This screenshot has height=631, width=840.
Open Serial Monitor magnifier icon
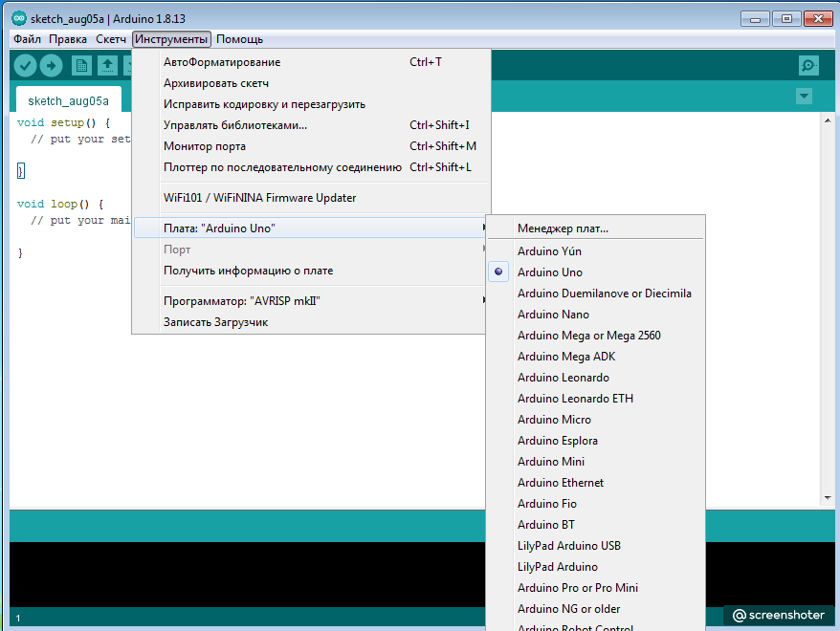pyautogui.click(x=809, y=65)
